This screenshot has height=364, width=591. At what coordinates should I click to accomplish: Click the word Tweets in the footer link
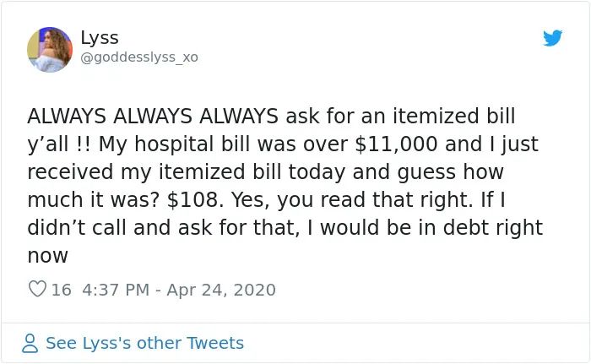coord(215,343)
